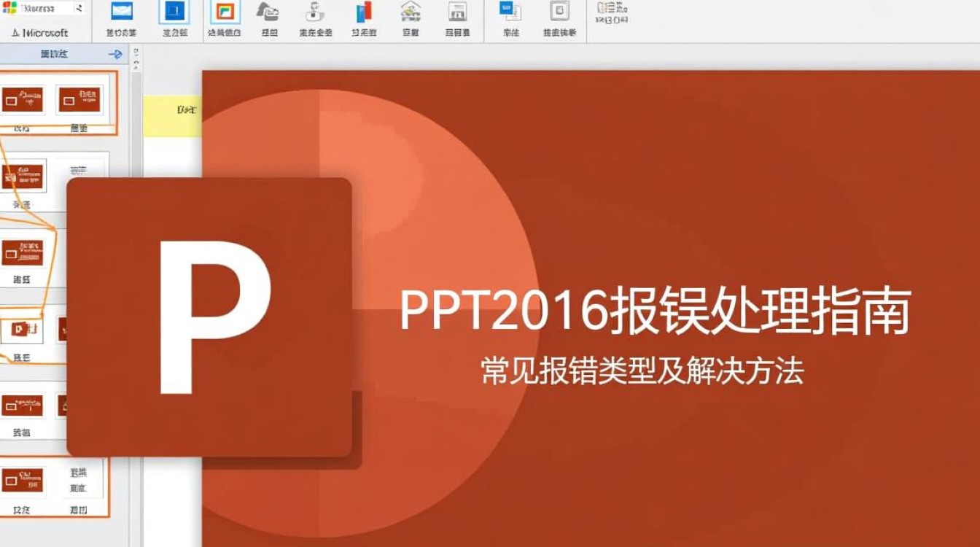The height and width of the screenshot is (547, 980).
Task: Click the blue envelope icon in the toolbar
Action: click(122, 11)
